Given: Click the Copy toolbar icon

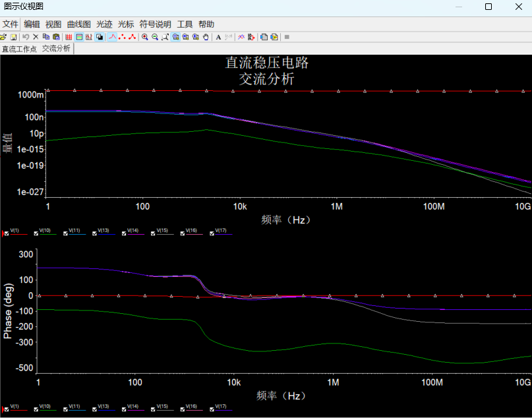Looking at the screenshot, I should 46,37.
